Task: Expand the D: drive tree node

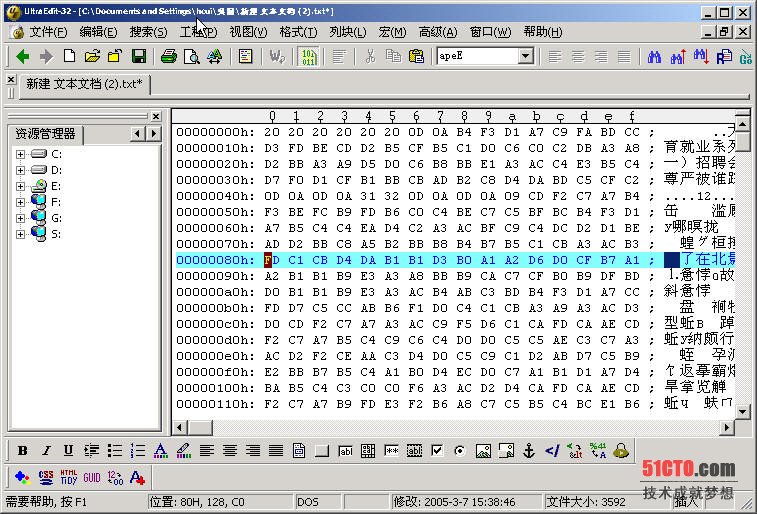Action: click(x=20, y=170)
